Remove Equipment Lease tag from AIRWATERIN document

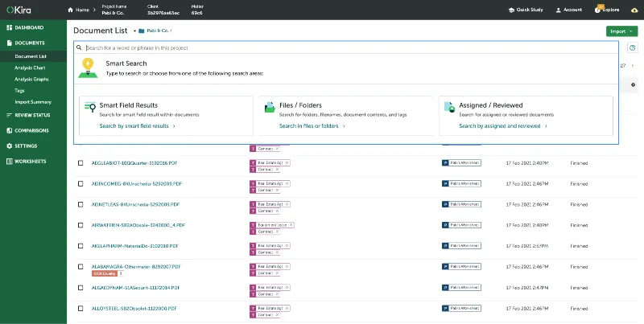(291, 225)
